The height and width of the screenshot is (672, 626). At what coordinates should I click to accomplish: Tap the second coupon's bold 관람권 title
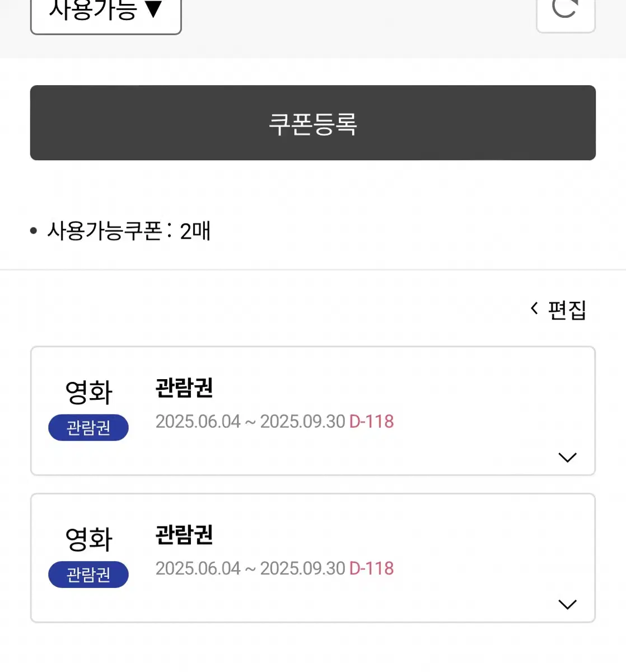click(184, 534)
